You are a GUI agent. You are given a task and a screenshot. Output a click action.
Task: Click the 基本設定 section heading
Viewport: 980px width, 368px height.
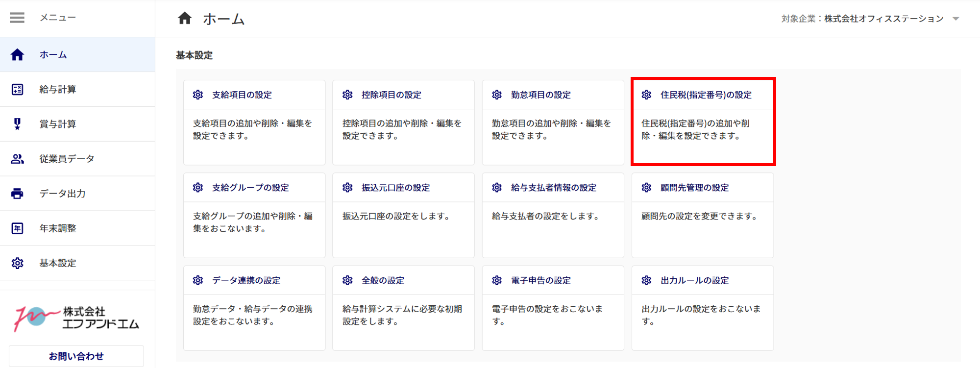[195, 55]
